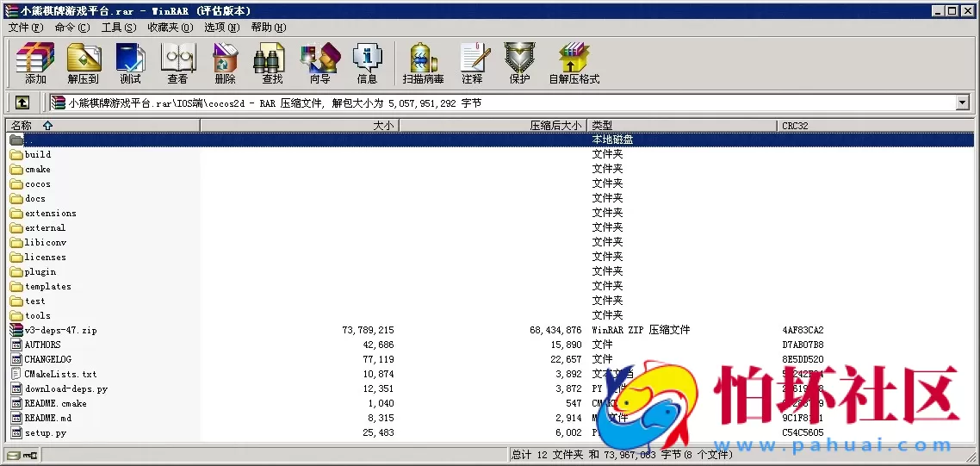980x466 pixels.
Task: Click the status bar drive icon
Action: point(14,455)
